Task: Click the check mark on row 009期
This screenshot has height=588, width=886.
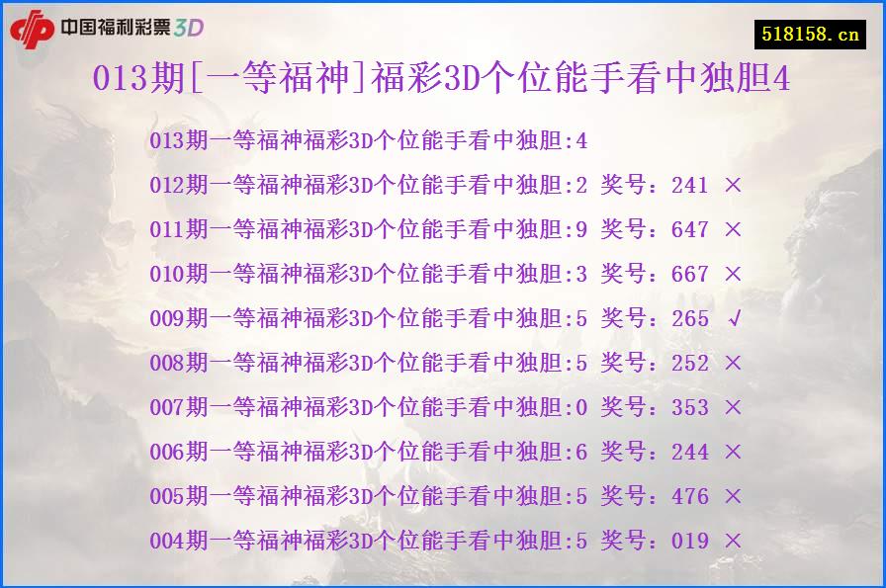Action: tap(734, 319)
